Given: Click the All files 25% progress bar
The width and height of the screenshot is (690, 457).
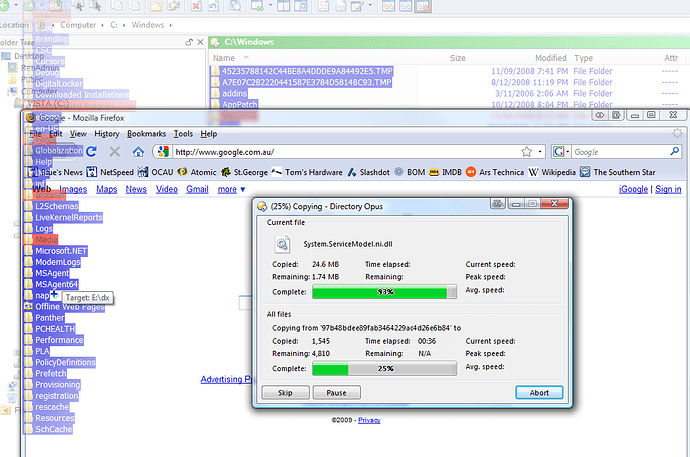Looking at the screenshot, I should pos(384,369).
